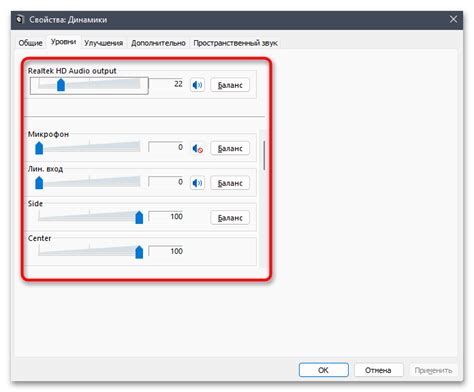The height and width of the screenshot is (392, 474).
Task: Open Баланс for Realtek HD Audio output
Action: (x=230, y=85)
